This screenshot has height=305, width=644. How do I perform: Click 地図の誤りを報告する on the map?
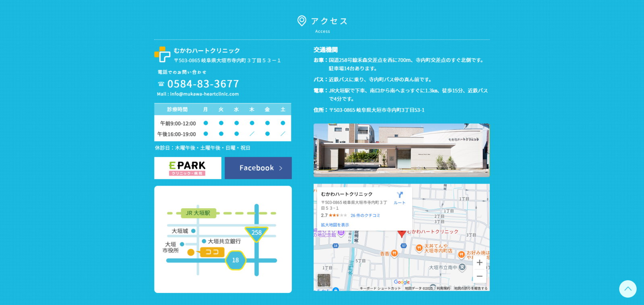pyautogui.click(x=471, y=288)
